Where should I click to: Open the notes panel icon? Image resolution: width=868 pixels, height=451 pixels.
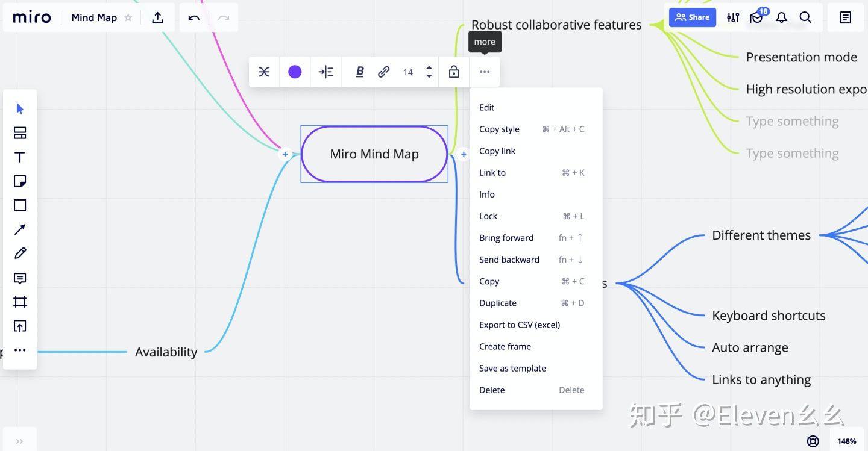click(x=846, y=17)
